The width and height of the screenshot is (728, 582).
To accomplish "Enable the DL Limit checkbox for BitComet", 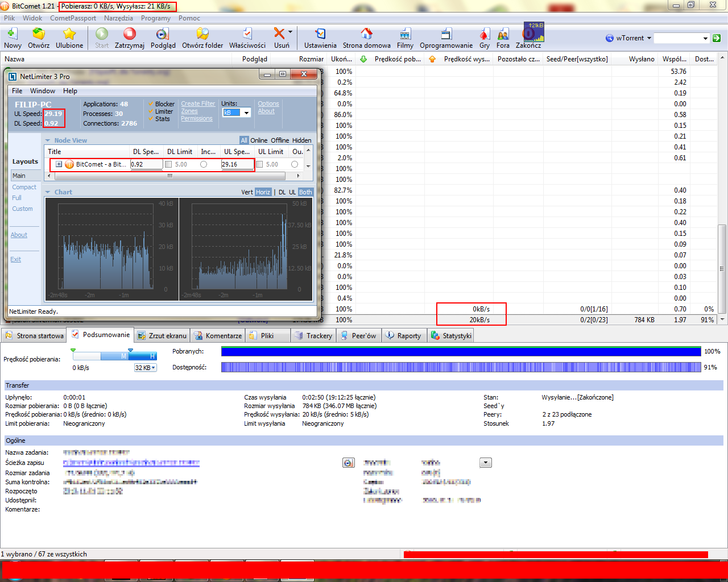I will (x=168, y=164).
